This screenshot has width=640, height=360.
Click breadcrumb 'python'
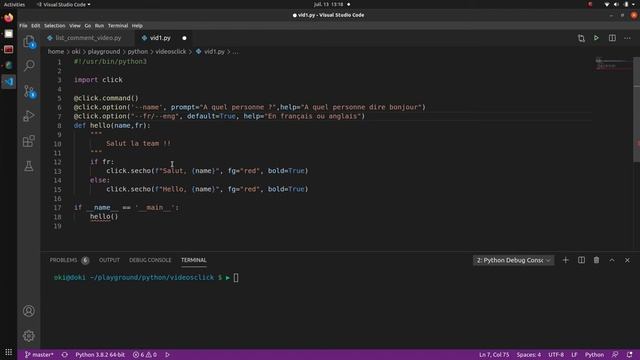tap(138, 52)
